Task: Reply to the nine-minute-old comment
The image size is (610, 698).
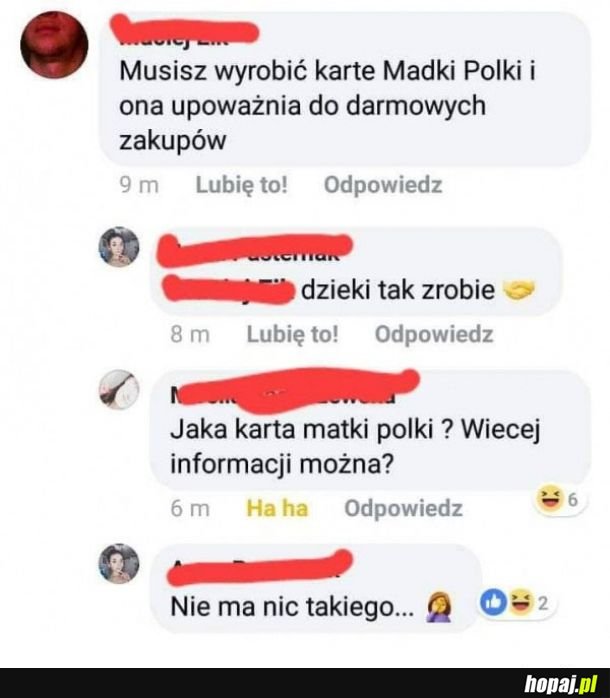Action: tap(383, 185)
